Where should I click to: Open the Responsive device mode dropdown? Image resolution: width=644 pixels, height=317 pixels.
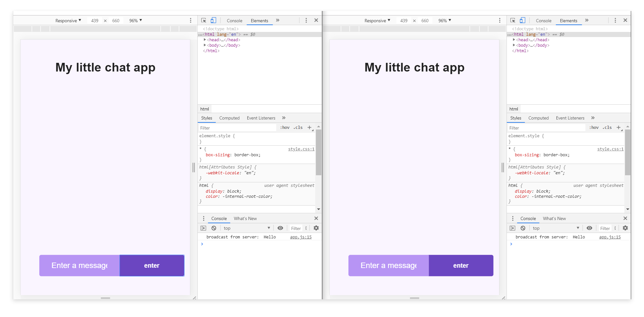click(68, 20)
